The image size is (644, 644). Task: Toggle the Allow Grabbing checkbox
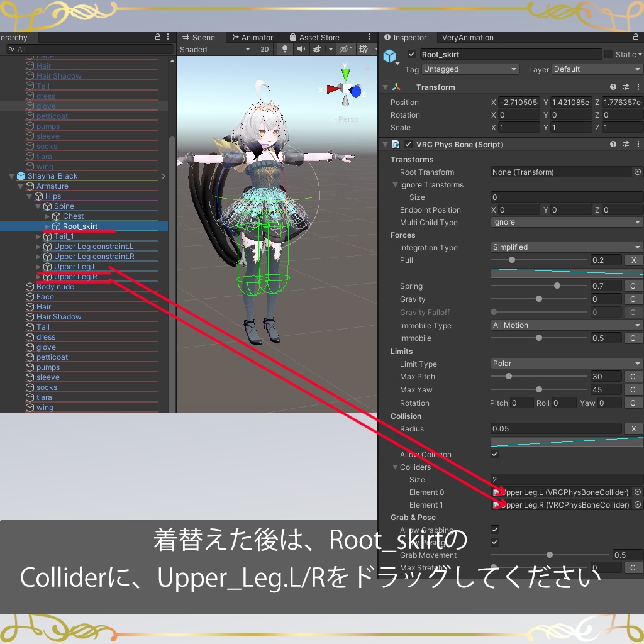coord(496,529)
